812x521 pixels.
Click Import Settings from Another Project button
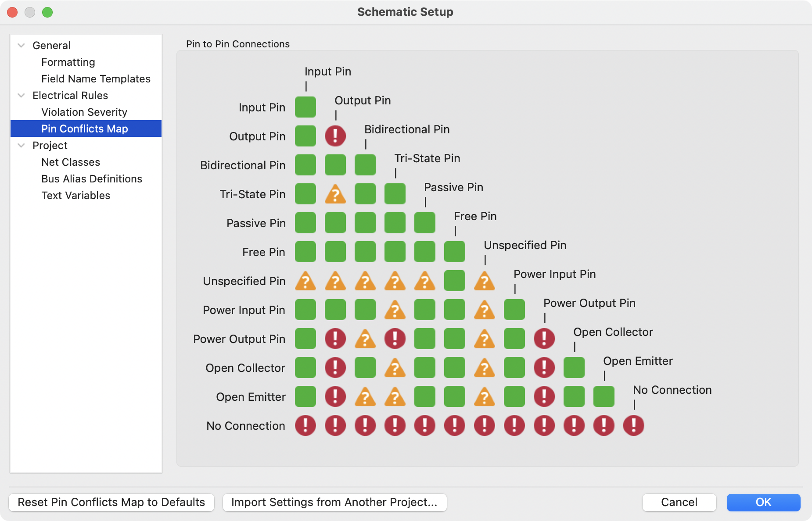[x=334, y=502]
